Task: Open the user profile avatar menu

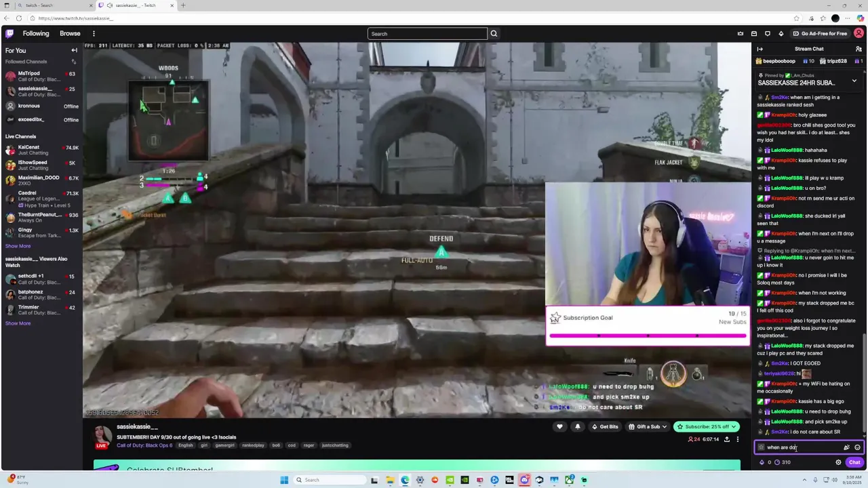Action: click(859, 33)
